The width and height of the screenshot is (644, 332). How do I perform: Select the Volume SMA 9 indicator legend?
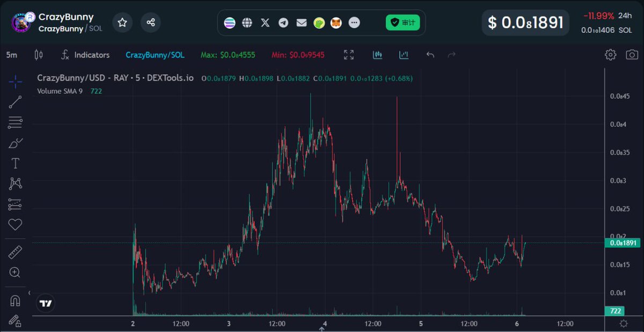(x=60, y=91)
